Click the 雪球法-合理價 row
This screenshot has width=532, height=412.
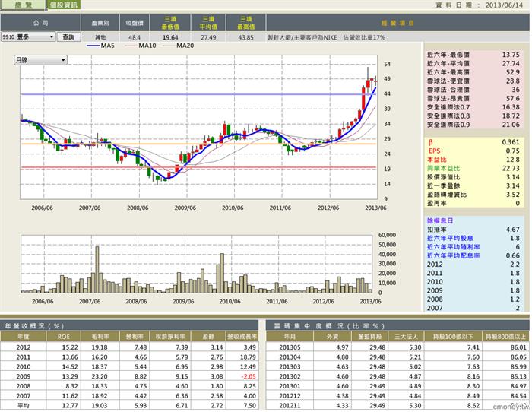click(473, 90)
